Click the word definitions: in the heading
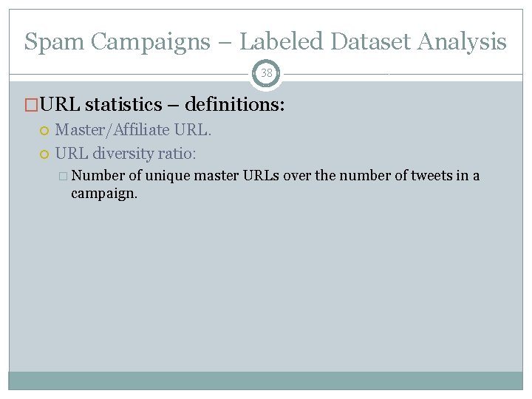 tap(235, 104)
